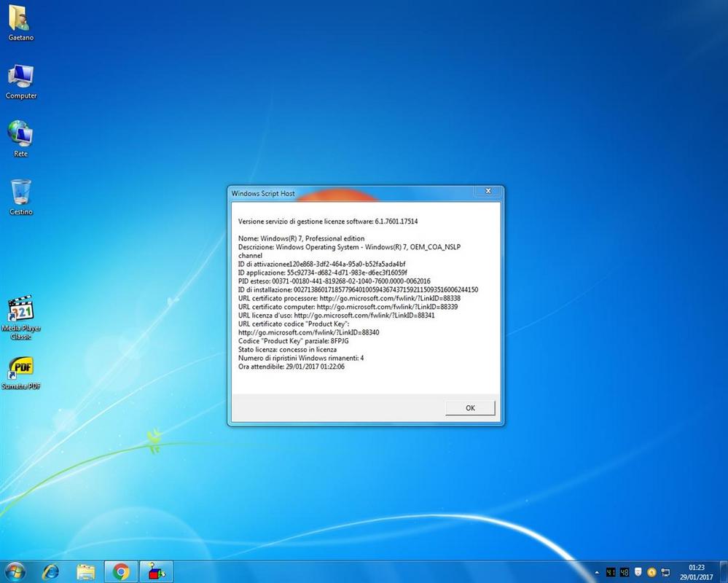Click the tray temperature reading 41

point(611,572)
